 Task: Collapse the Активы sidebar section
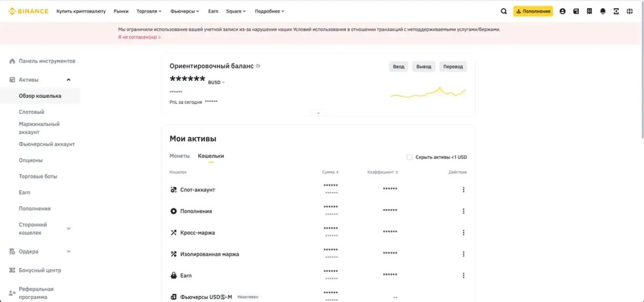(x=68, y=80)
